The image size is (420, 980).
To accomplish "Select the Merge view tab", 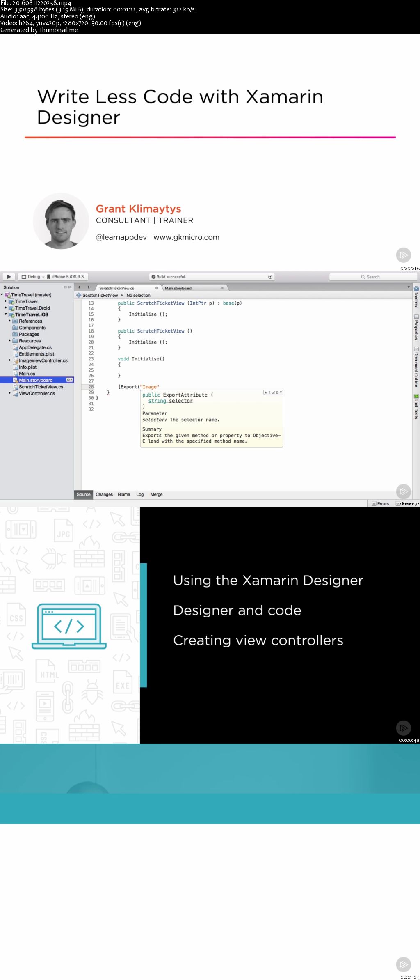I will tap(156, 494).
